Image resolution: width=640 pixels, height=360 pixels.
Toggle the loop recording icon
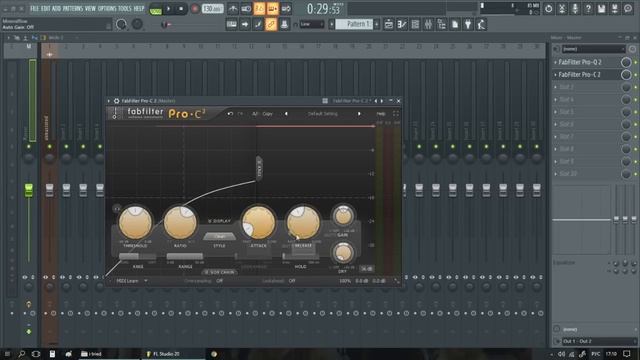286,9
